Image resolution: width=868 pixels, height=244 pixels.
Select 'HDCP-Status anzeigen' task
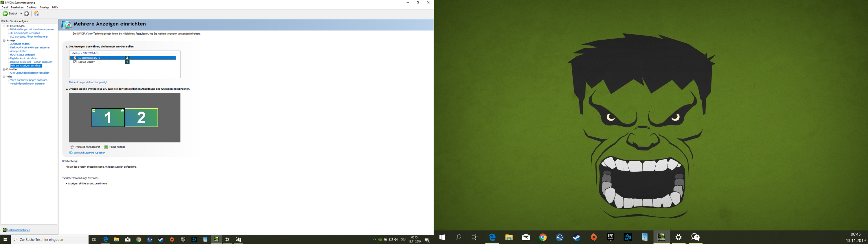pyautogui.click(x=23, y=55)
